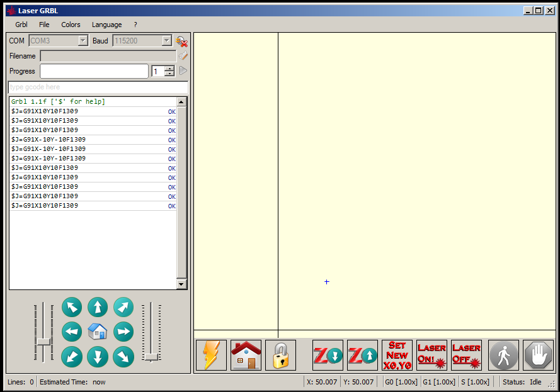
Task: Click the Laser Off button
Action: [466, 356]
